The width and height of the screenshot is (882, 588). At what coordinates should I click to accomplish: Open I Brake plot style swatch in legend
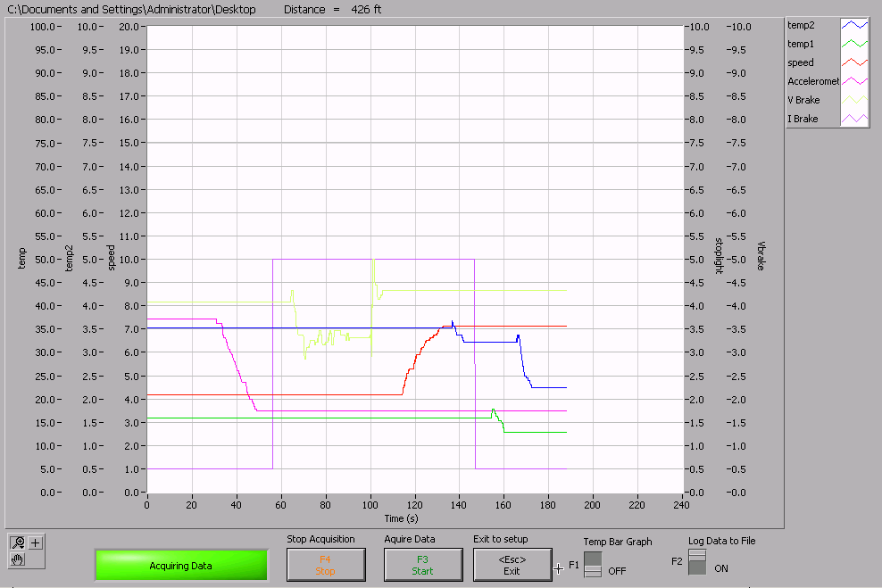coord(854,119)
